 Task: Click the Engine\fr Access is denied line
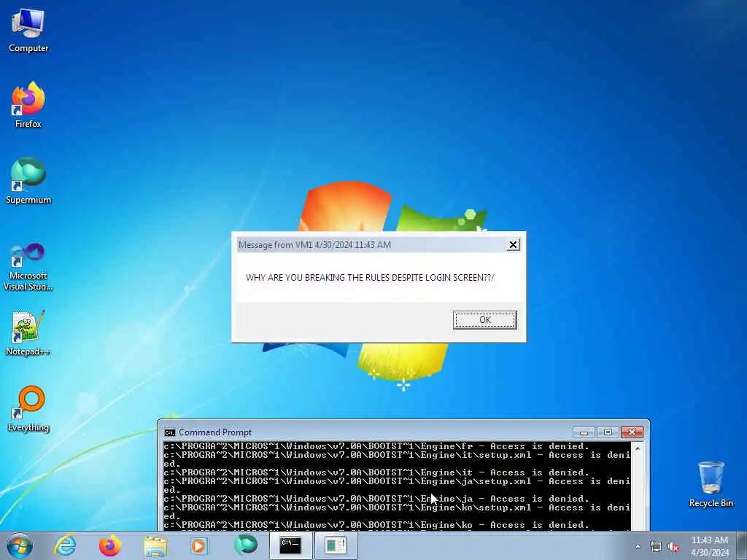pyautogui.click(x=376, y=446)
